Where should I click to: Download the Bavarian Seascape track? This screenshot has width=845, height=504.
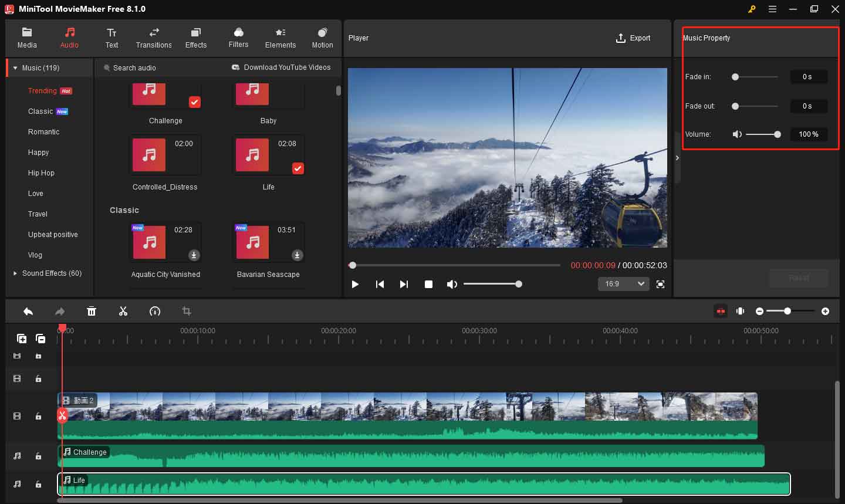pos(297,255)
